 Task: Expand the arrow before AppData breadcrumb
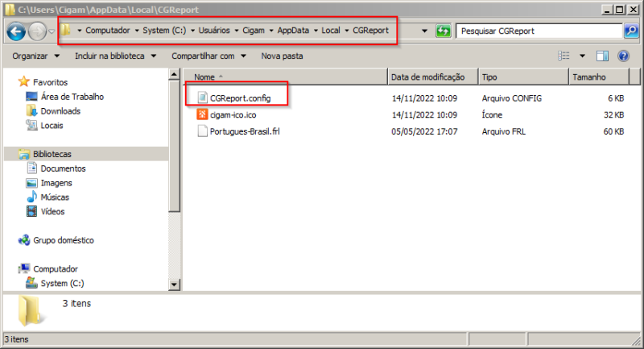click(x=271, y=31)
